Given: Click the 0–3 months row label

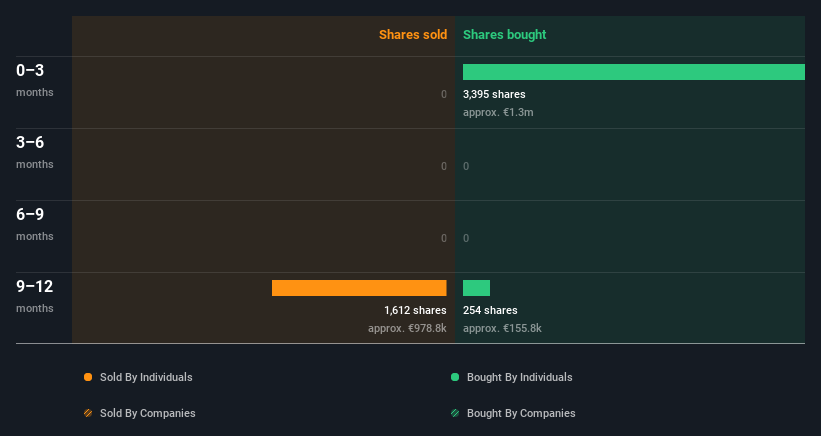Looking at the screenshot, I should [x=35, y=80].
